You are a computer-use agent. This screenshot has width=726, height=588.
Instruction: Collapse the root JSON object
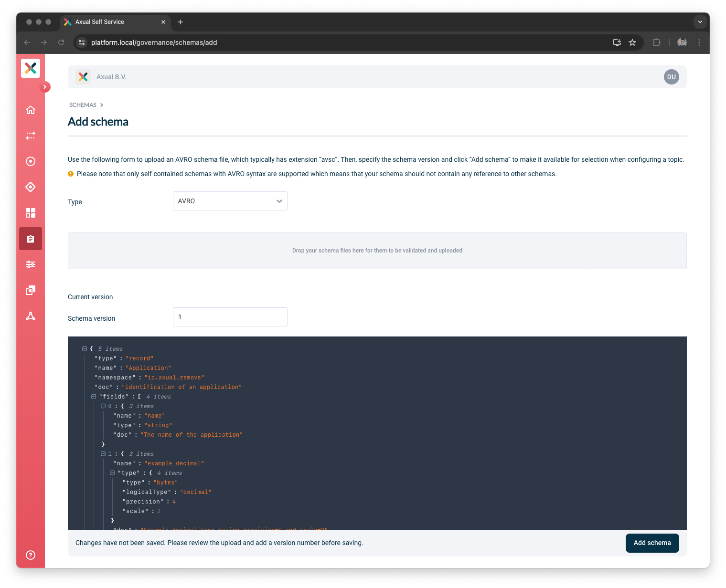tap(85, 349)
